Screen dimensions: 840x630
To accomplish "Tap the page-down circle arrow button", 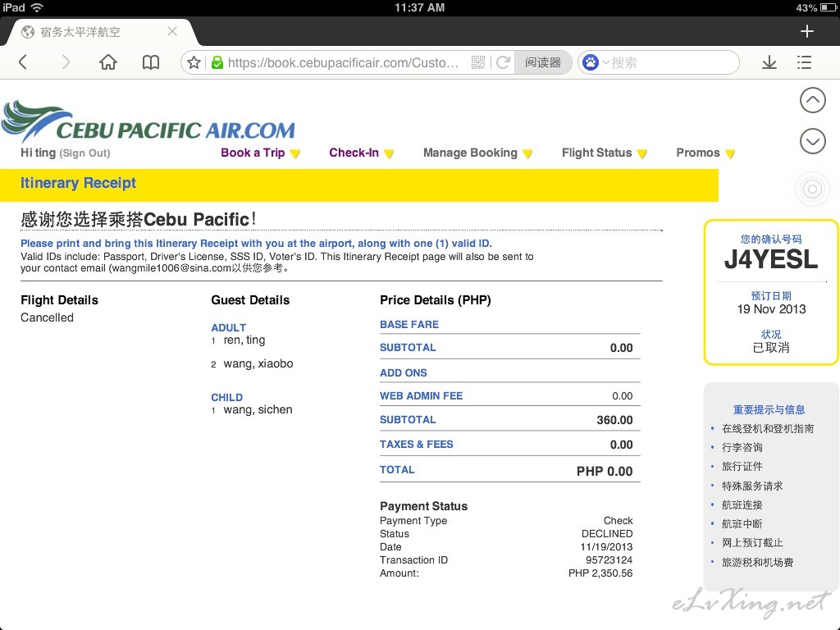I will point(812,141).
